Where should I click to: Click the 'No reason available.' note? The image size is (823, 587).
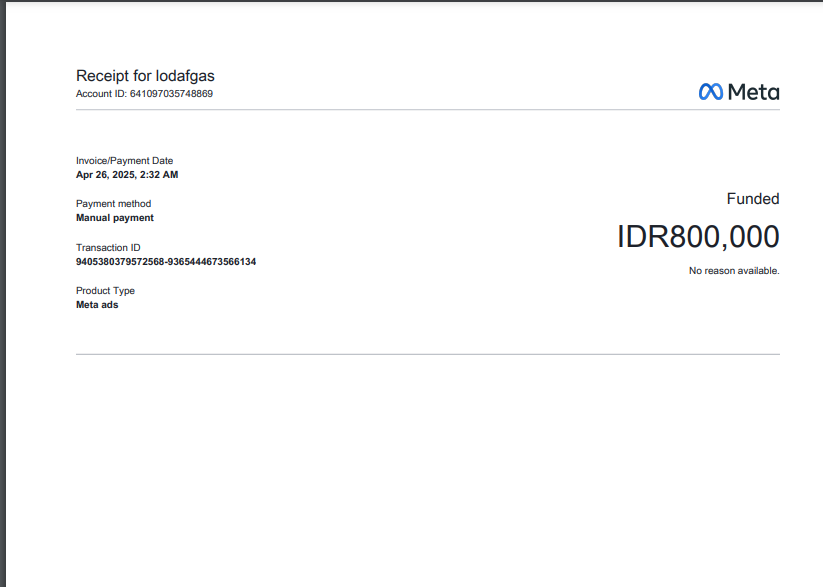point(733,271)
